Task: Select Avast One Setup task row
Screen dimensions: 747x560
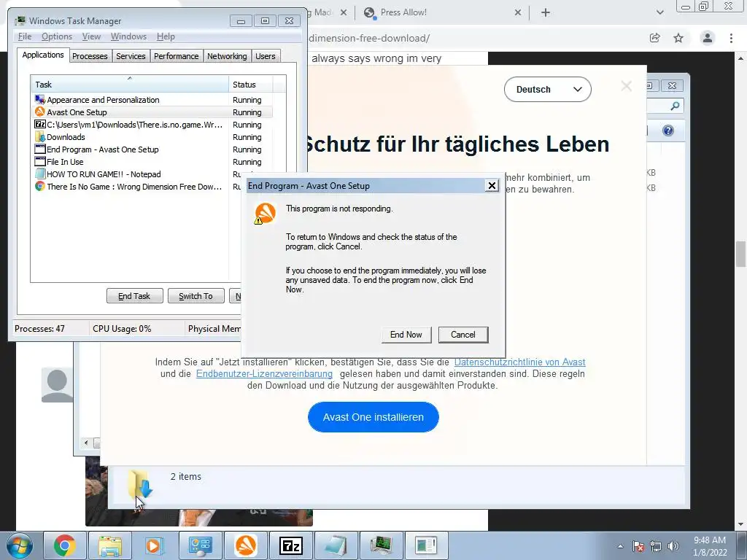Action: [152, 112]
